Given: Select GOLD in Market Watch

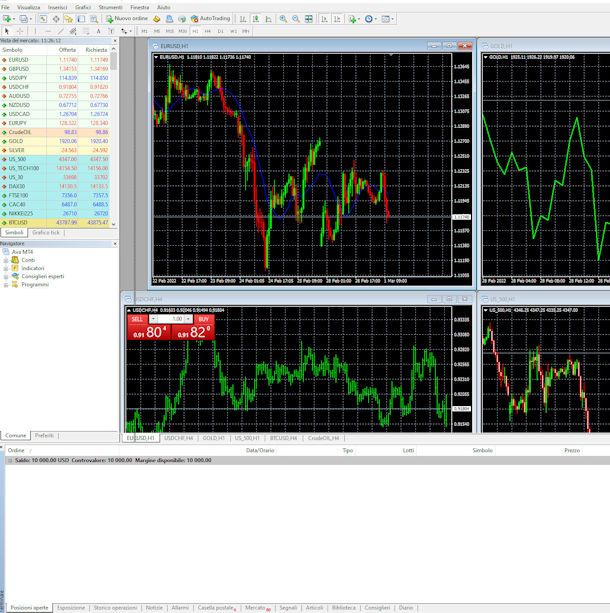Looking at the screenshot, I should pos(55,141).
